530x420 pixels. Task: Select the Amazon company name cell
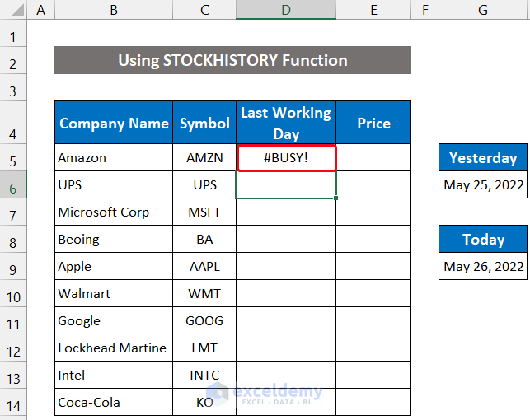[x=114, y=158]
